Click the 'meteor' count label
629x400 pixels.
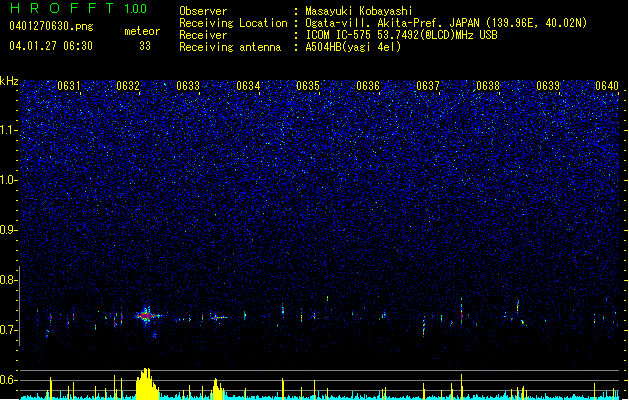click(142, 31)
